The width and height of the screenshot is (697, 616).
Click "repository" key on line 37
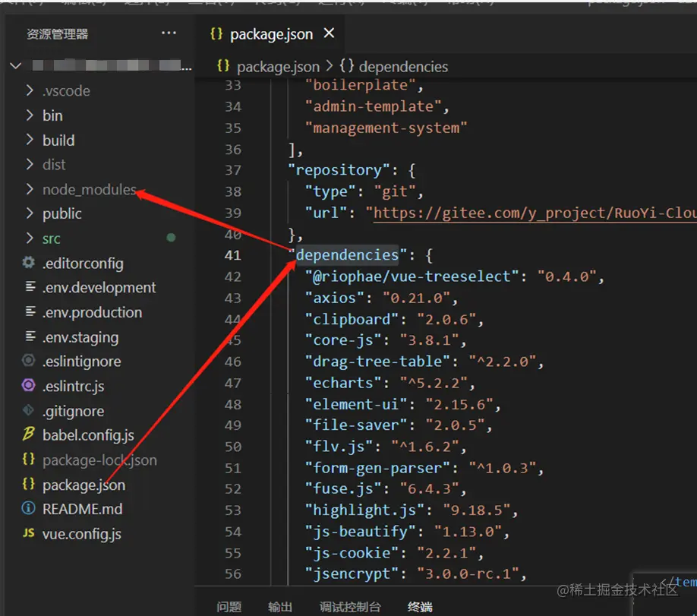(x=339, y=170)
